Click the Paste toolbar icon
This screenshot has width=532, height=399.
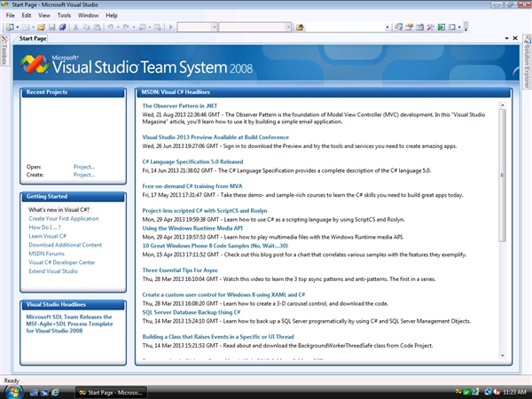97,27
